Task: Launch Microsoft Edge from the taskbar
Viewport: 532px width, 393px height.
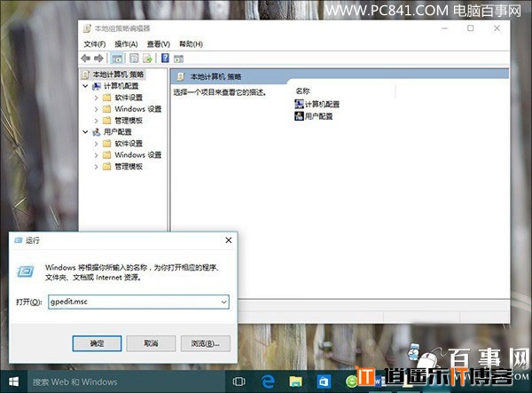Action: pos(268,381)
